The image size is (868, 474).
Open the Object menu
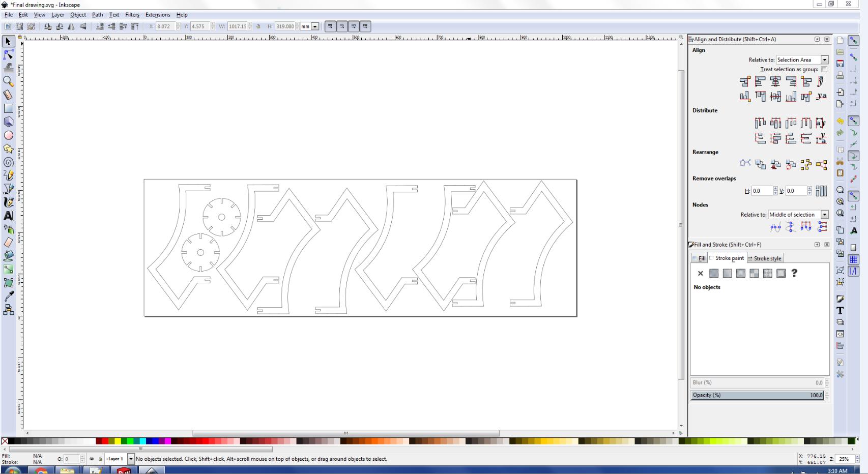[x=78, y=15]
